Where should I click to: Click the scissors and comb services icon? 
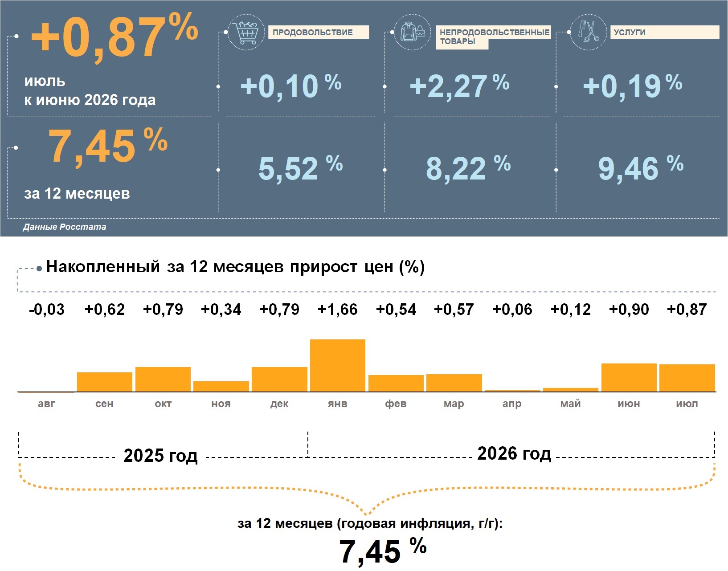(x=588, y=32)
